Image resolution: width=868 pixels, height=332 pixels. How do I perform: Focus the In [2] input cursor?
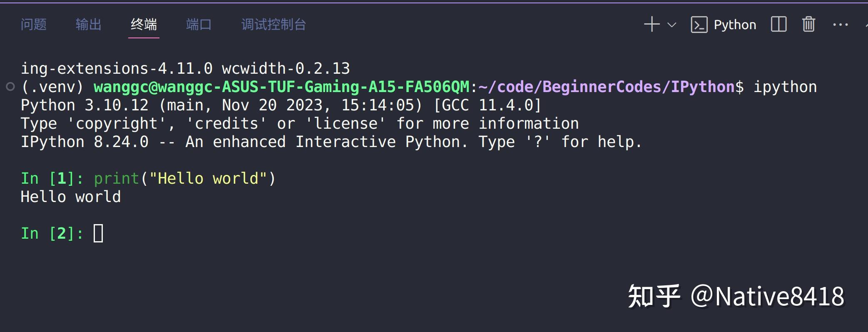tap(98, 233)
